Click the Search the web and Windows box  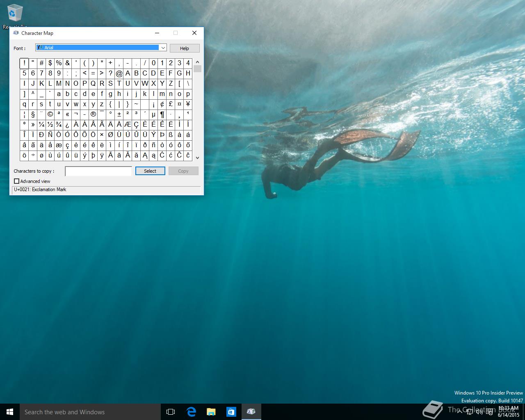click(x=90, y=412)
